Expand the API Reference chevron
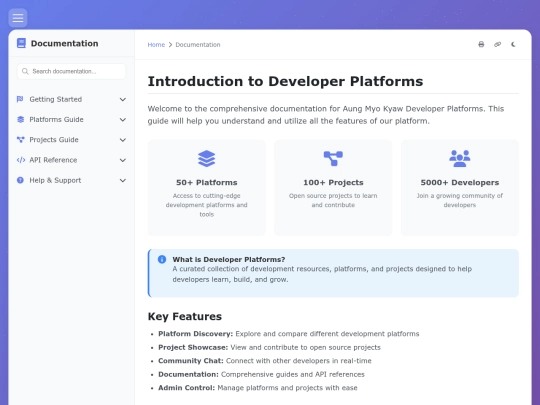The image size is (540, 405). (x=123, y=160)
